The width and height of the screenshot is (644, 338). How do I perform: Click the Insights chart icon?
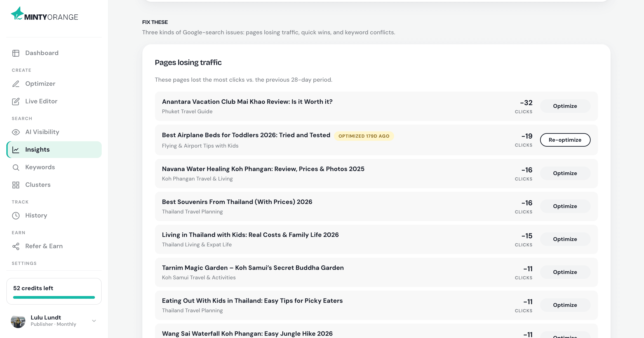(16, 150)
